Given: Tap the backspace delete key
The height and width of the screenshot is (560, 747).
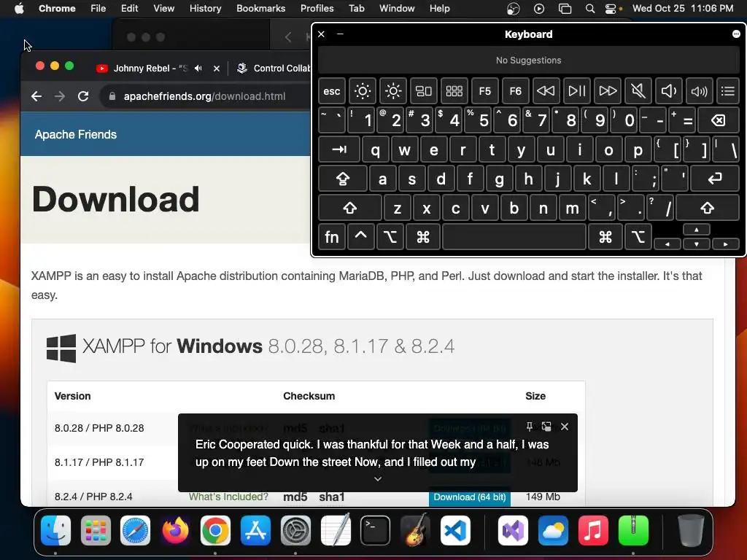Looking at the screenshot, I should 719,120.
